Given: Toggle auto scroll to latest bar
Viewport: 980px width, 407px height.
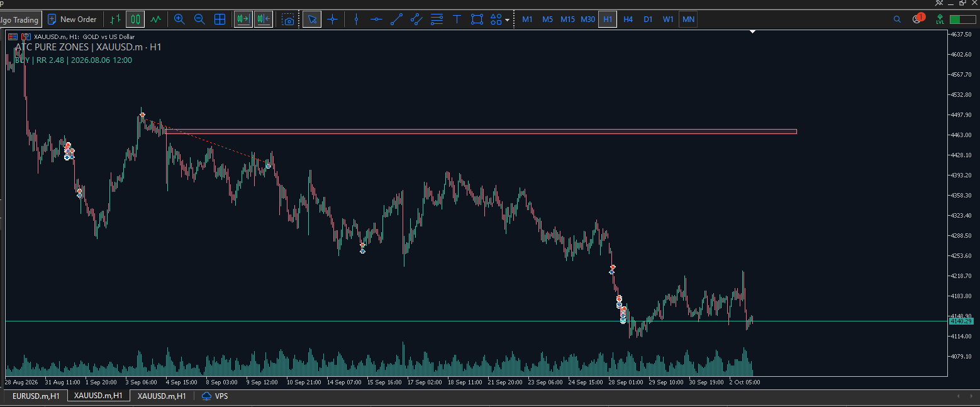Looking at the screenshot, I should (x=243, y=20).
